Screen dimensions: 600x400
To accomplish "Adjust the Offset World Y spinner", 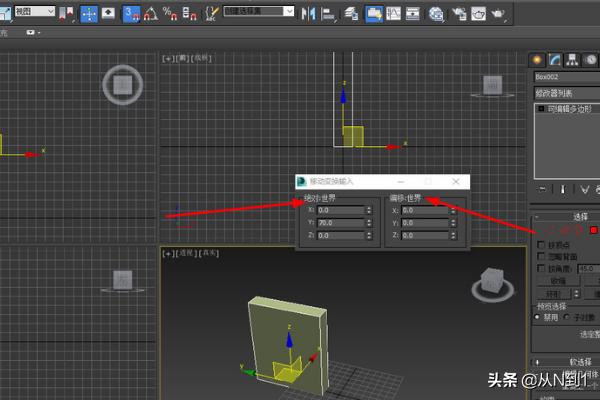I will point(453,223).
